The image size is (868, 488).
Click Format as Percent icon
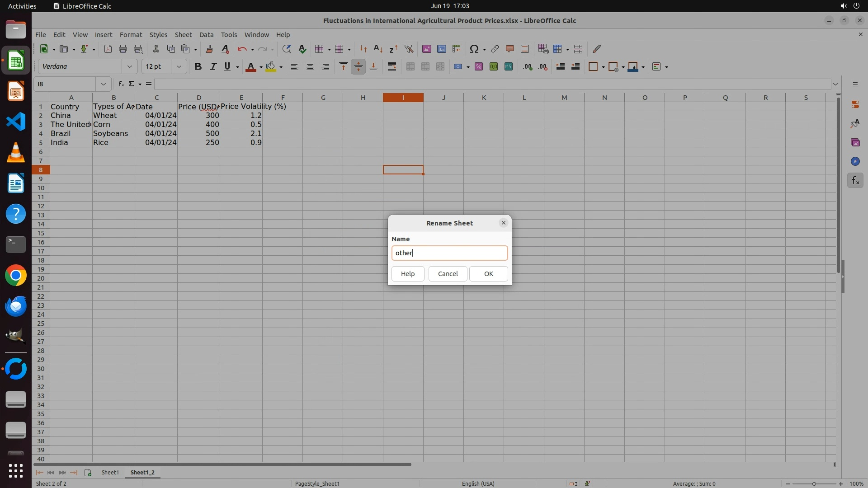click(478, 67)
